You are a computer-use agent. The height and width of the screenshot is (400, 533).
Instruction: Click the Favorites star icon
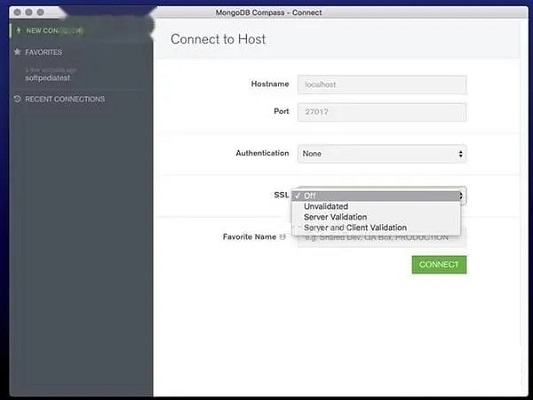tap(17, 52)
